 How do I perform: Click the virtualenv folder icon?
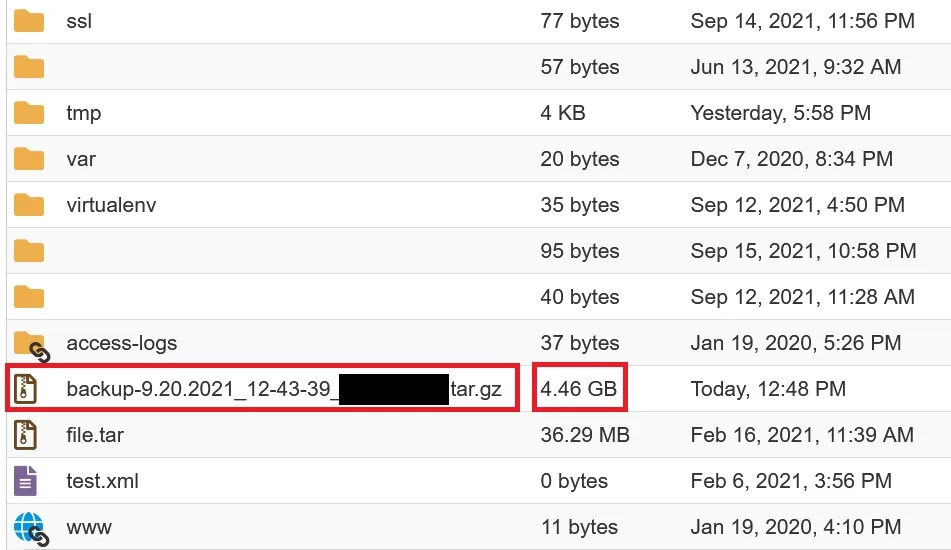[x=29, y=205]
